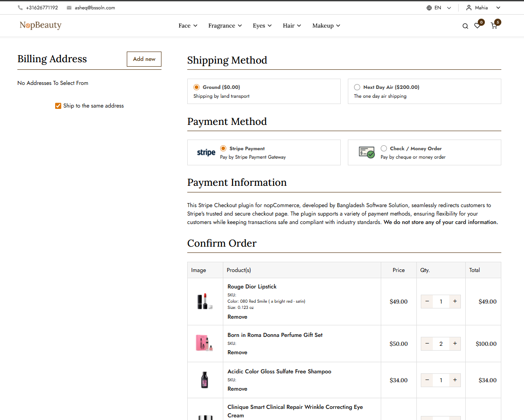Decrease quantity of Born in Roma Gift Set

click(x=427, y=344)
